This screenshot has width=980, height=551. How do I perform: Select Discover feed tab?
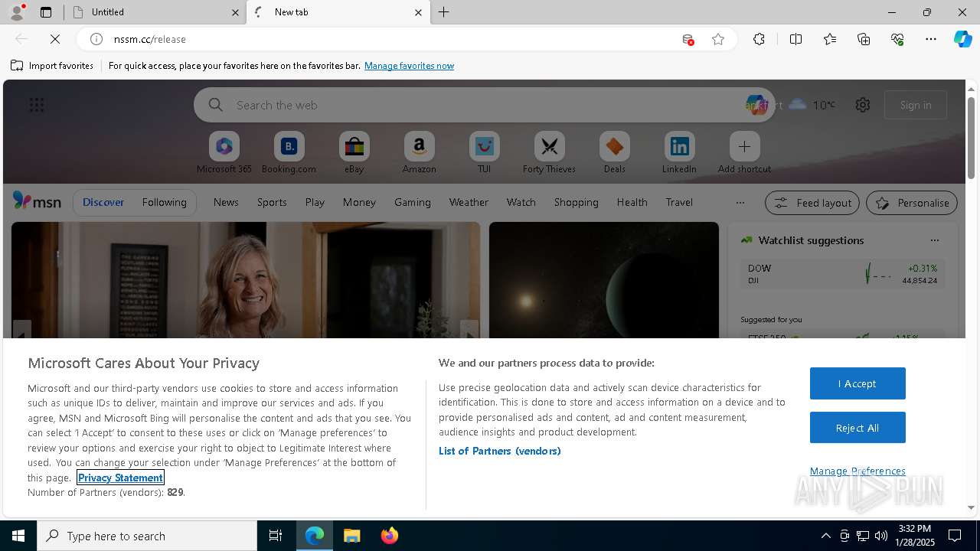(103, 202)
